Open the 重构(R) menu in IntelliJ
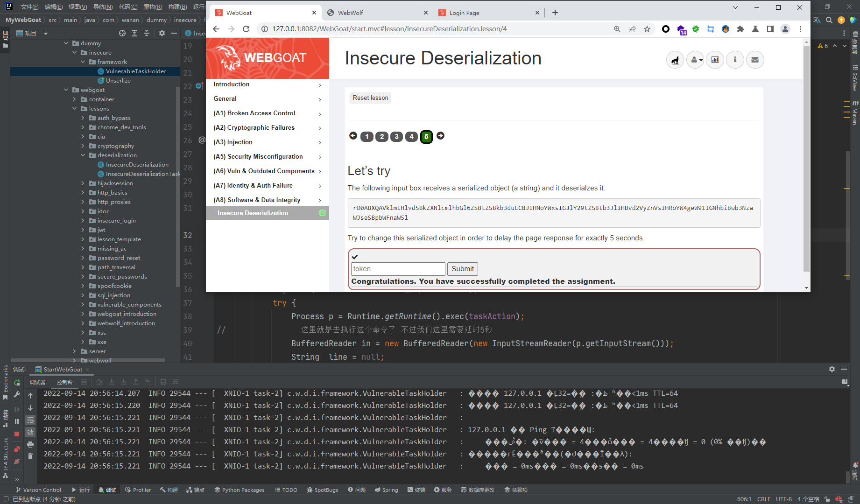 click(153, 7)
